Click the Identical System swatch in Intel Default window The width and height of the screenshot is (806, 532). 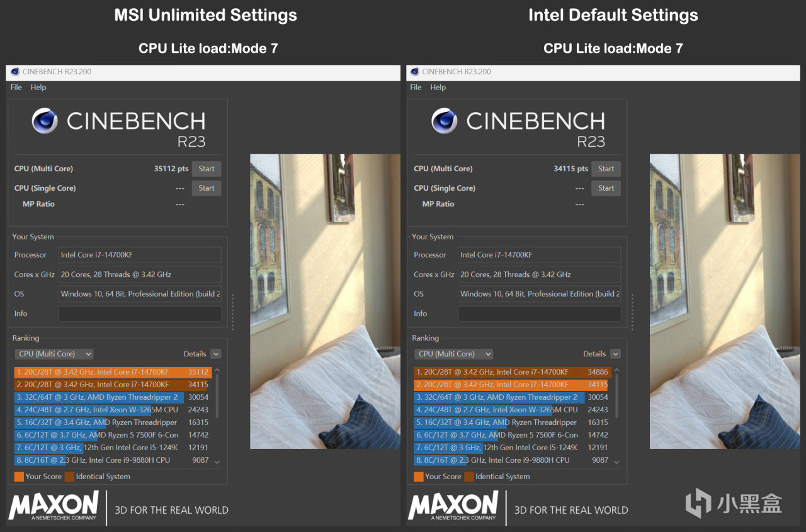pos(469,477)
